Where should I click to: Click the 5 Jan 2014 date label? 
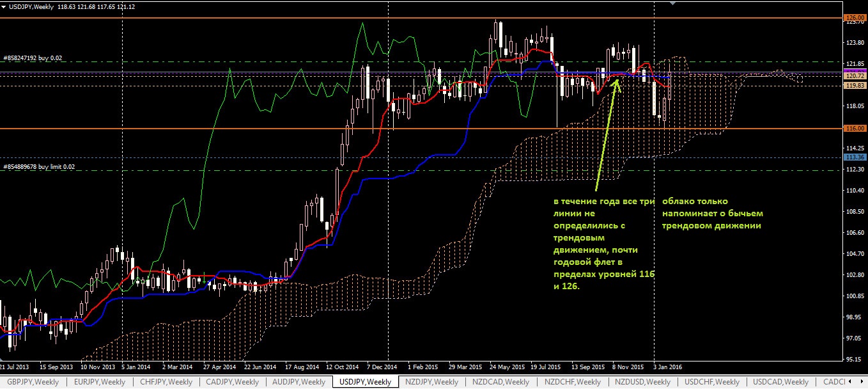coord(136,368)
